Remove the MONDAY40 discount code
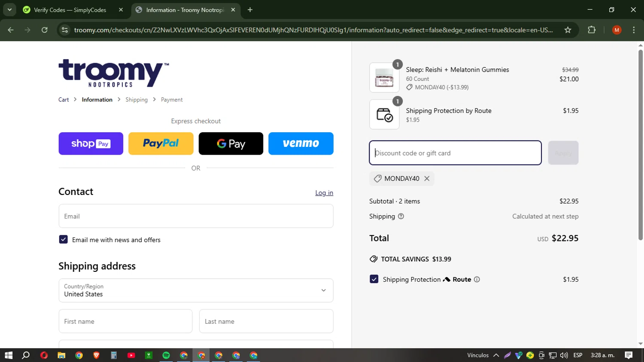This screenshot has height=362, width=644. 427,179
